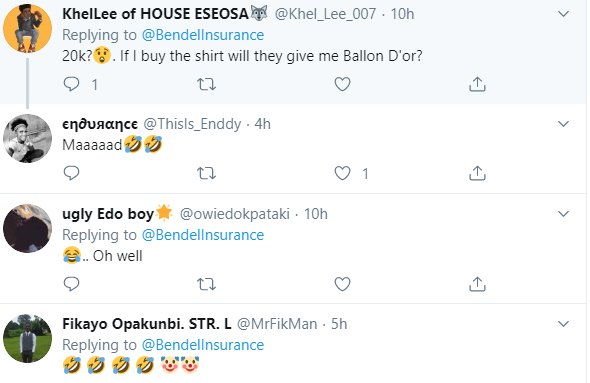Toggle like on the Maaaaad tweet

pos(342,173)
